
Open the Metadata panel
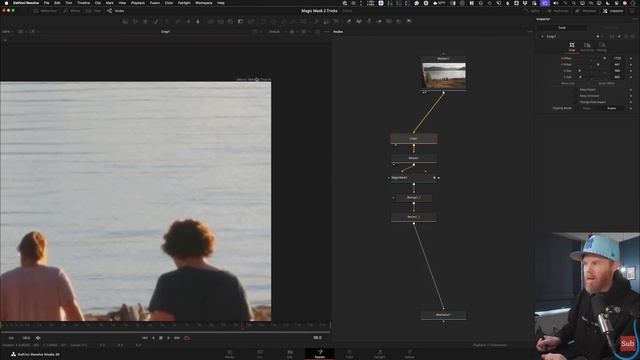click(x=586, y=11)
